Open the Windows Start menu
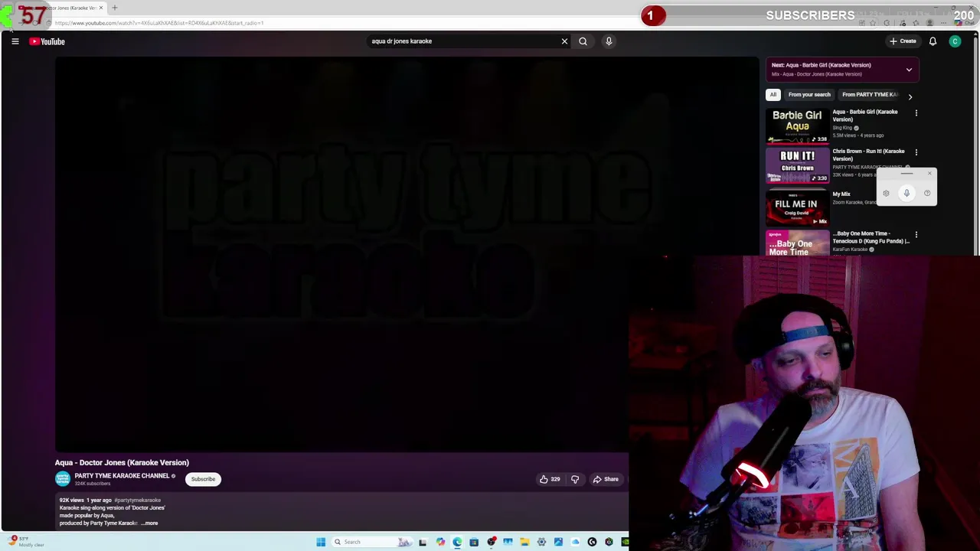The image size is (980, 551). (321, 542)
